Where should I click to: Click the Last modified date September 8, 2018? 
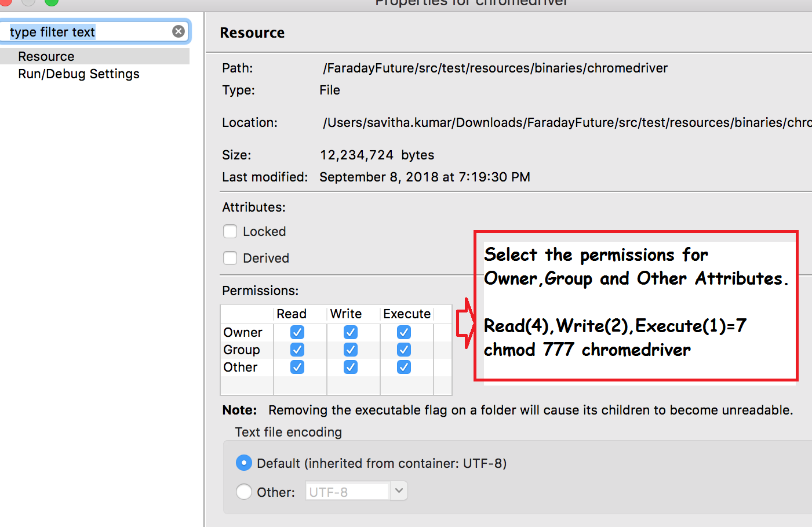click(425, 177)
